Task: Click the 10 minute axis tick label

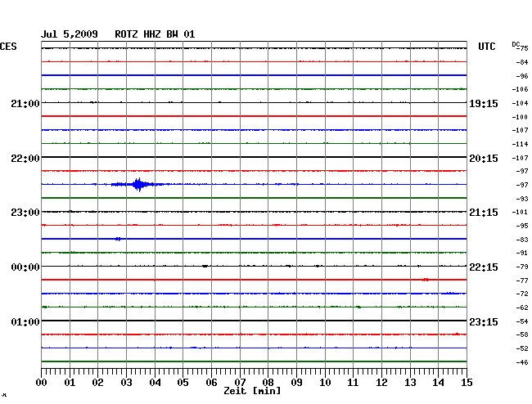Action: [325, 383]
